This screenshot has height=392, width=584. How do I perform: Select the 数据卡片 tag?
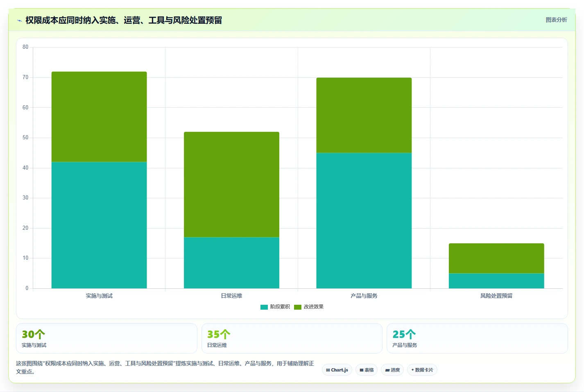click(422, 370)
